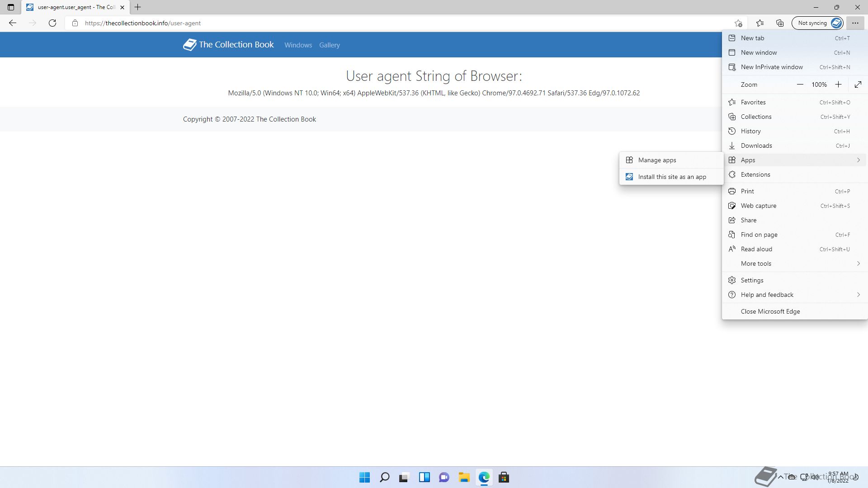Screen dimensions: 868x488
Task: Open History from the menu
Action: [795, 131]
